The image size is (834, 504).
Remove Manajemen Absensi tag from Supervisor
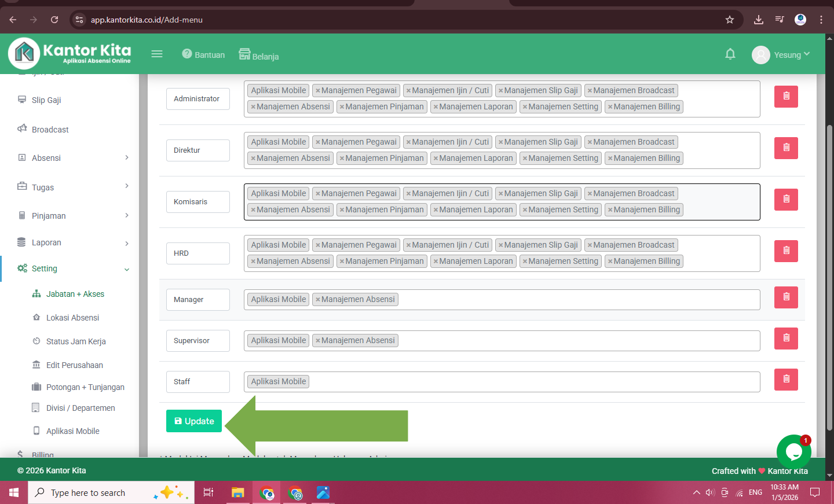coord(317,341)
